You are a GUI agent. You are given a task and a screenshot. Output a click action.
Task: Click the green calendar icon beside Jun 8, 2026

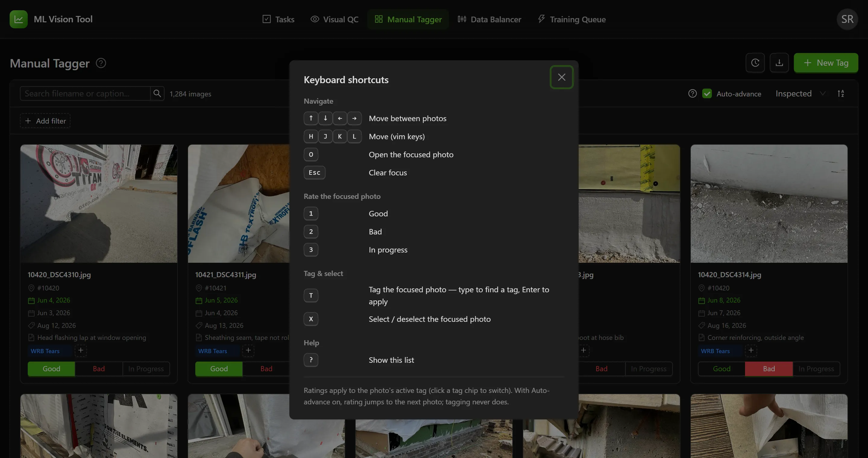pyautogui.click(x=702, y=300)
